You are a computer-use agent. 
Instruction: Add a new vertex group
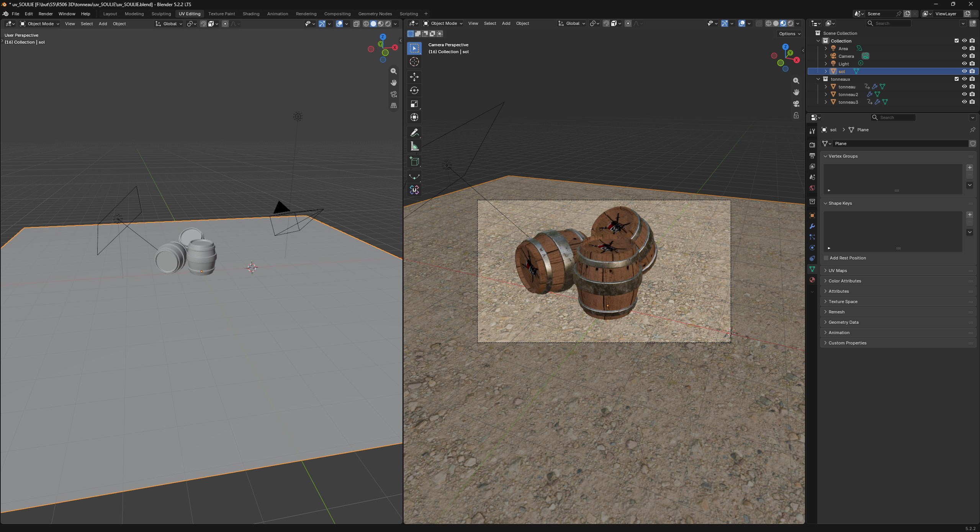click(970, 168)
